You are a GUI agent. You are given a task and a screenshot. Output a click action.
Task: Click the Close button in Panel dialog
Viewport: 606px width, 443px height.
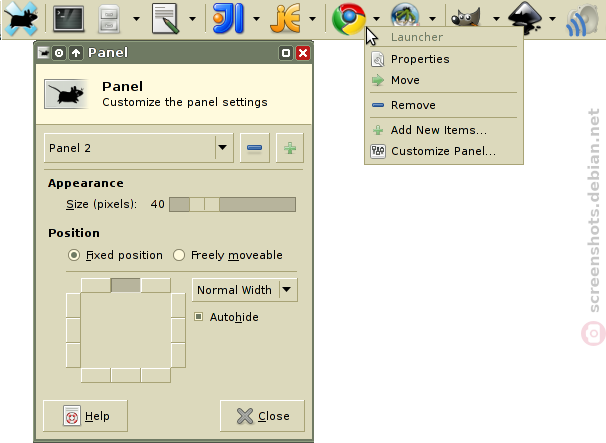click(x=262, y=416)
